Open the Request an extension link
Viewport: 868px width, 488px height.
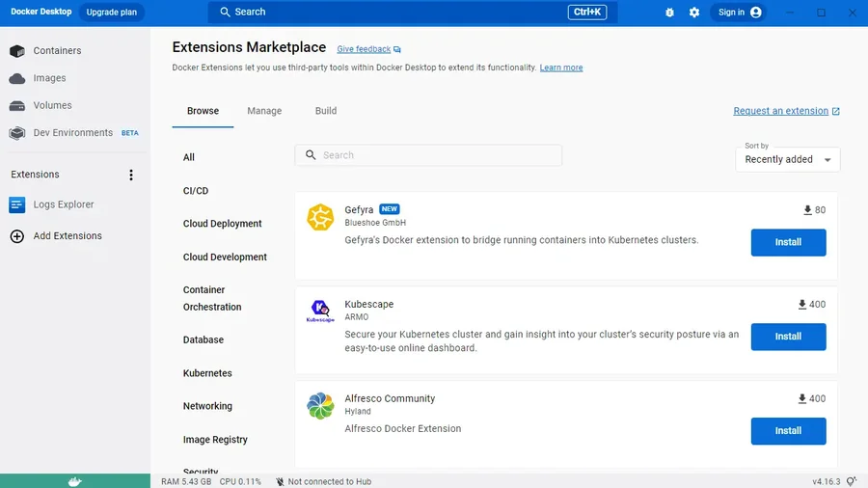[x=780, y=111]
